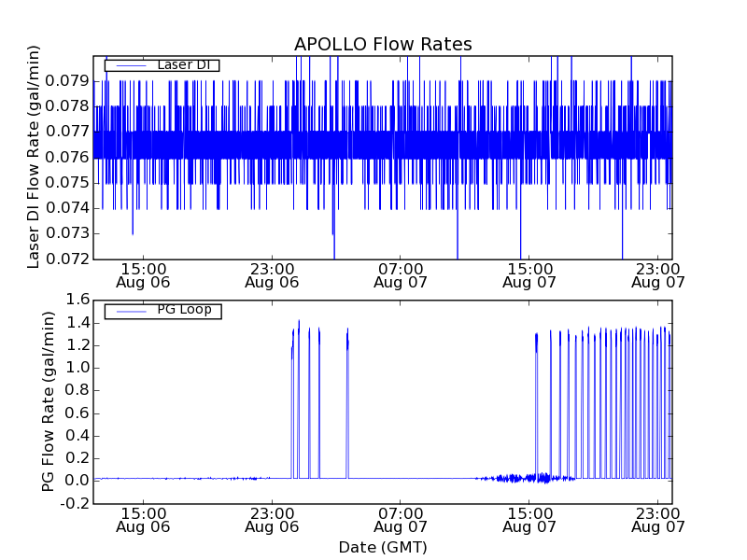Click '15:00 Aug 07' under the Laser DI plot
Image resolution: width=747 pixels, height=560 pixels.
529,276
